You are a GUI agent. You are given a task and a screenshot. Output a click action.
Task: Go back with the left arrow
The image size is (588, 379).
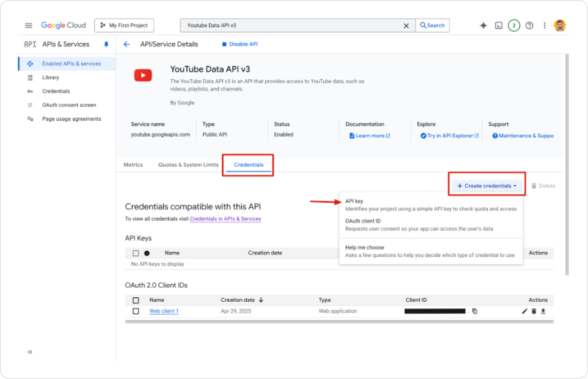coord(126,44)
